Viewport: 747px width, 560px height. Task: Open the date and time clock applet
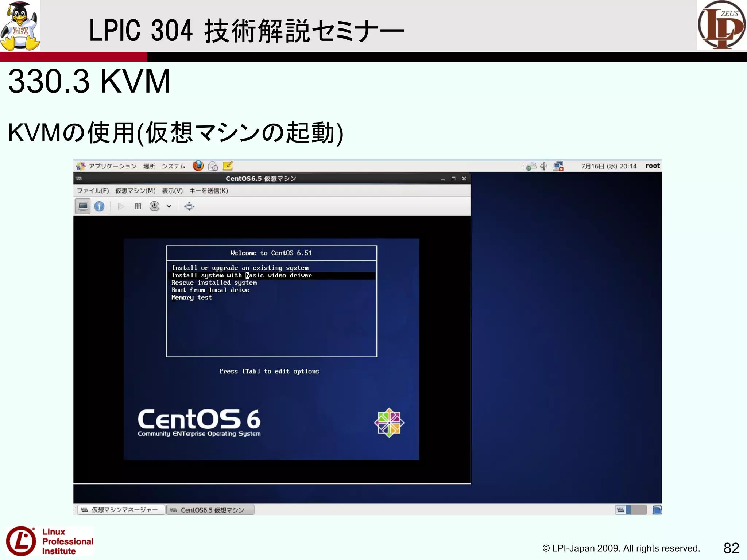609,166
